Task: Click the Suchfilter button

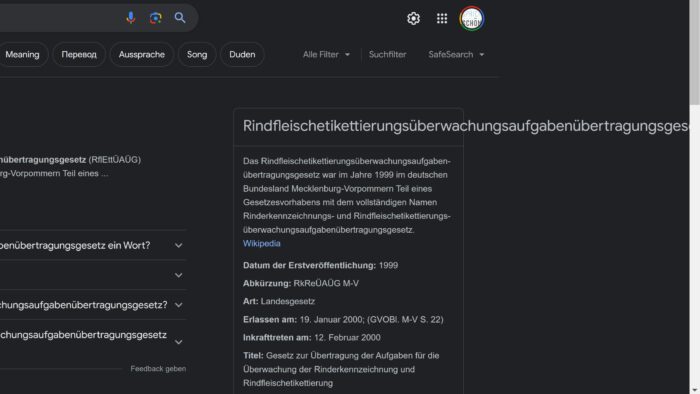Action: pyautogui.click(x=388, y=54)
